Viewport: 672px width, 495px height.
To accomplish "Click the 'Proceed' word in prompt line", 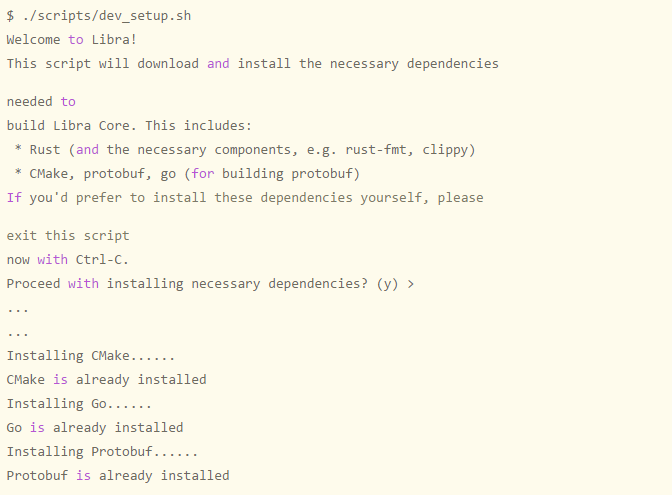I will 33,284.
